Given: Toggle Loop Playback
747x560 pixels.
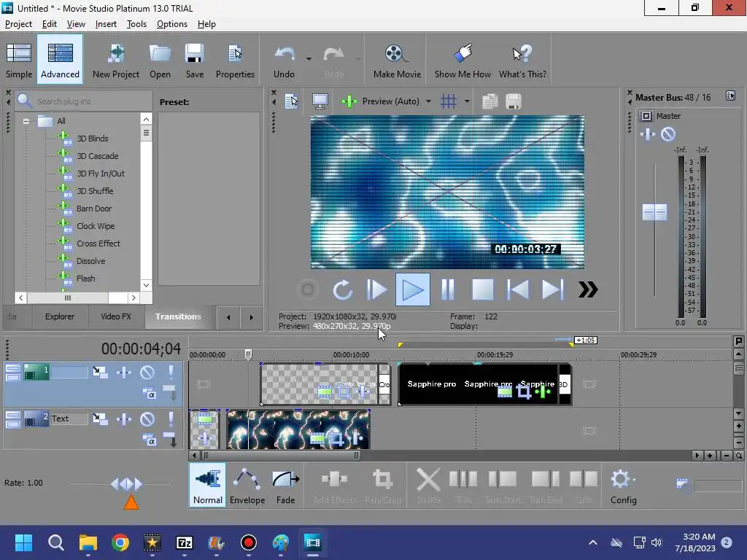Looking at the screenshot, I should pyautogui.click(x=343, y=289).
